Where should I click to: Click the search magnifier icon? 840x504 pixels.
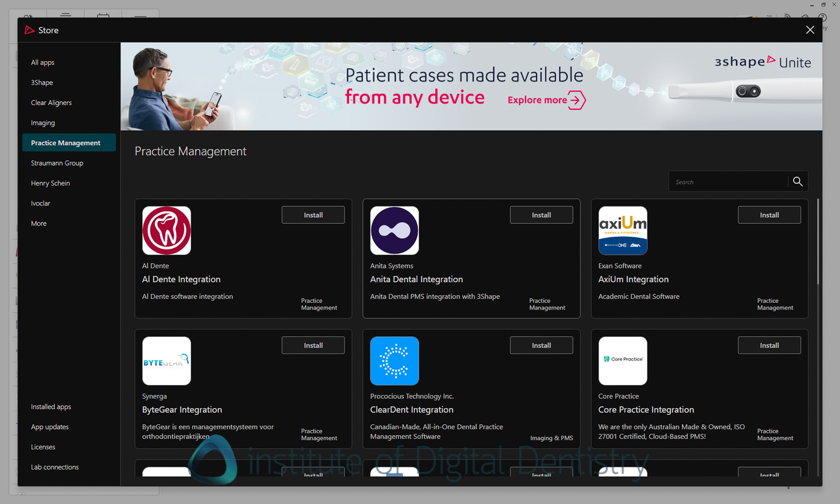pyautogui.click(x=797, y=181)
